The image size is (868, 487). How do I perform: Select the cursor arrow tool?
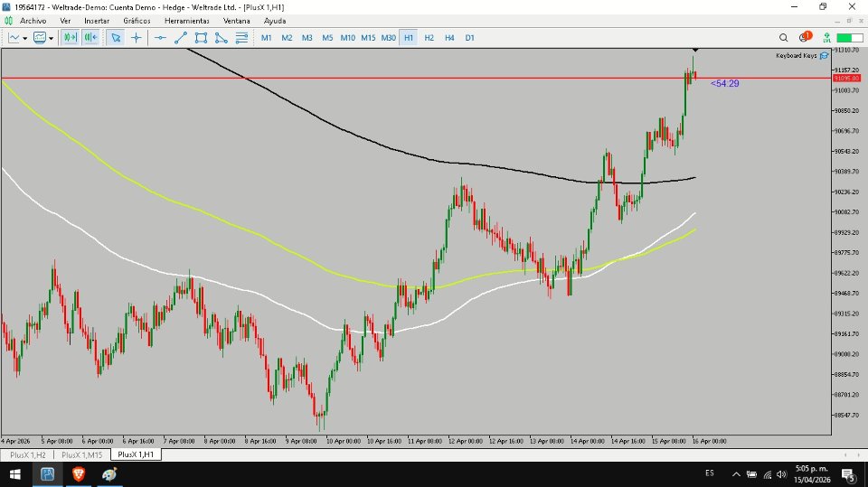point(116,38)
